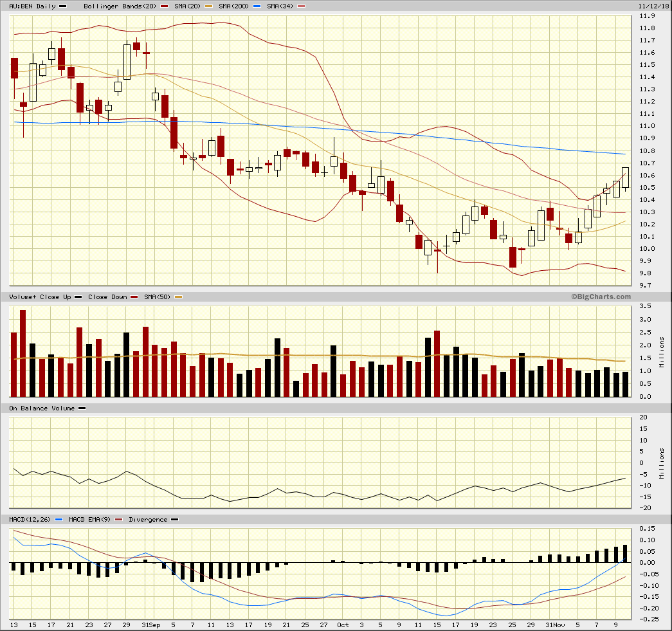Click the last candlestick on the price chart

point(625,178)
